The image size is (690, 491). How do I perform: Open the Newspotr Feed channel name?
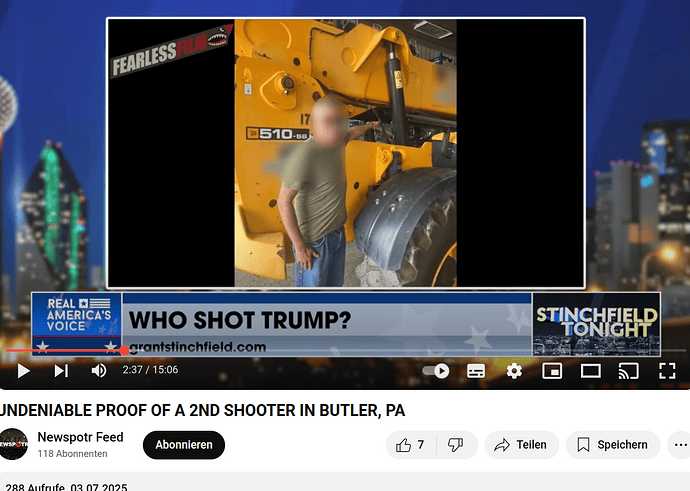(80, 437)
